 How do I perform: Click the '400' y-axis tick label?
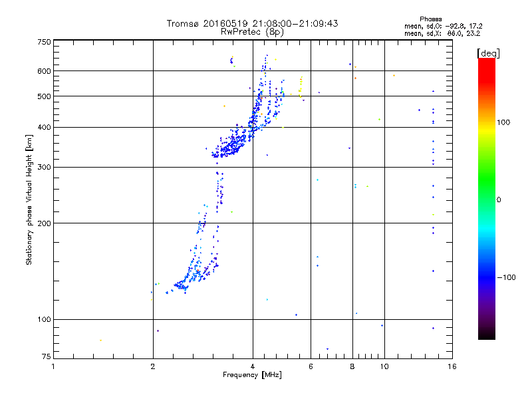coord(44,128)
